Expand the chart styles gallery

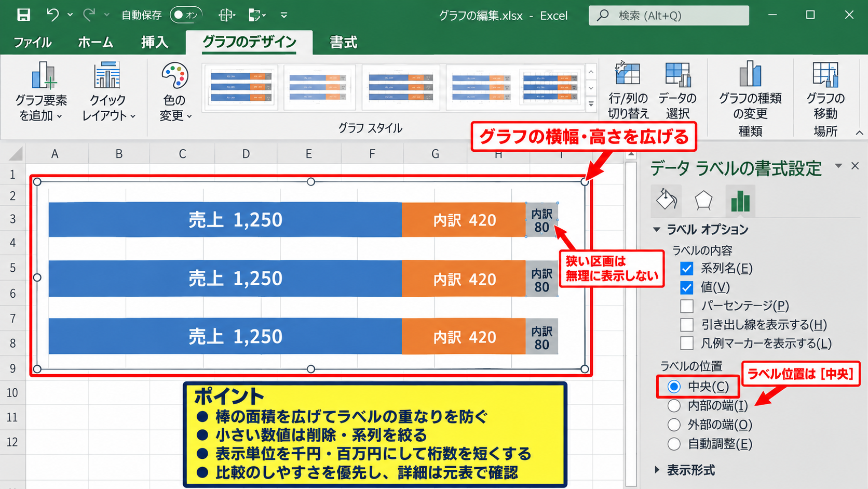coord(591,104)
